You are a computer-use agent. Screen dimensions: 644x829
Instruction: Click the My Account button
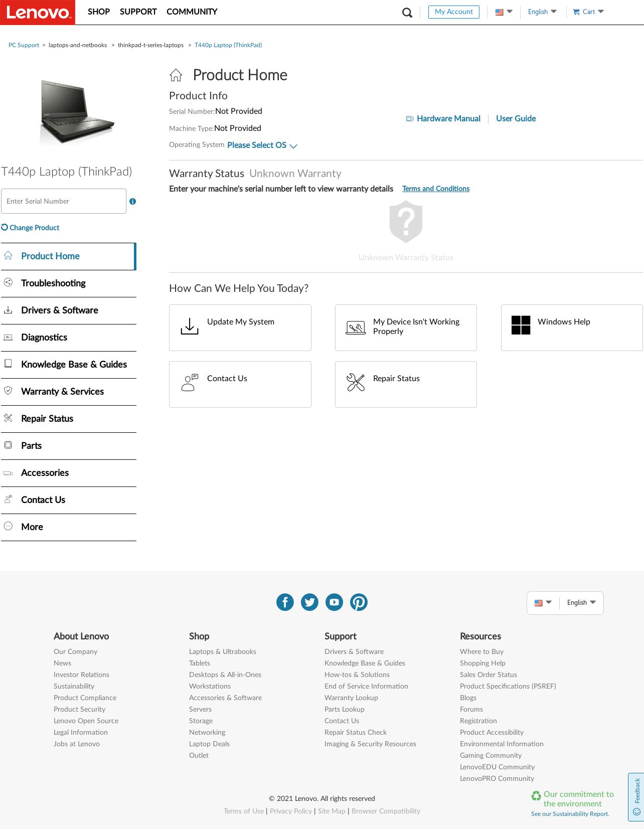[x=454, y=12]
